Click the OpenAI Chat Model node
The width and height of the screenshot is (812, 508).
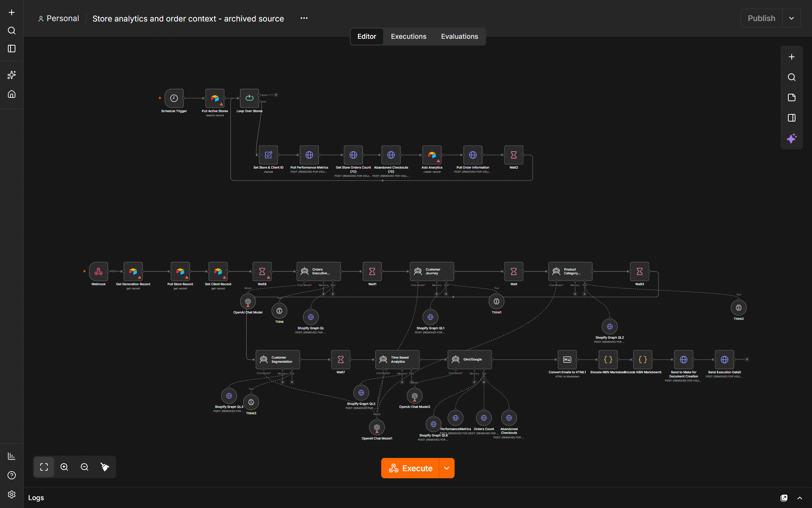point(248,301)
